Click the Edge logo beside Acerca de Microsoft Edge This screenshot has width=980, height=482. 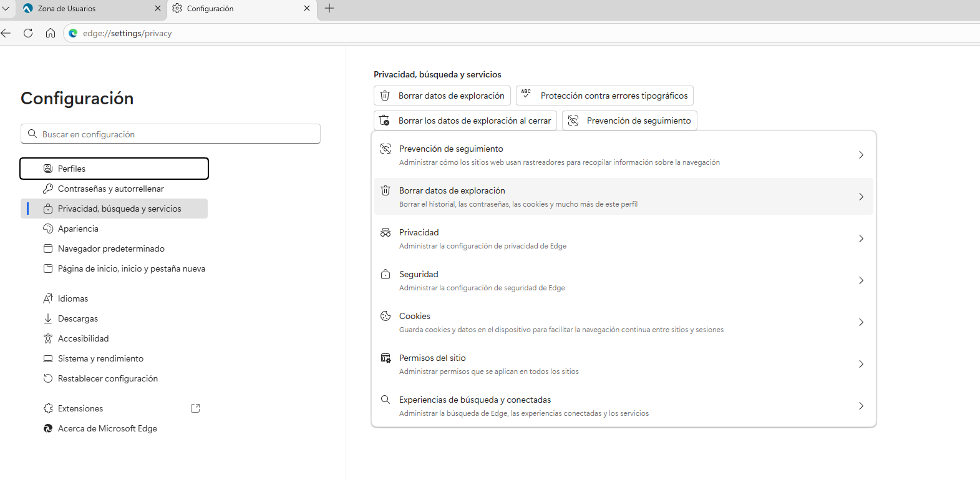pos(48,428)
